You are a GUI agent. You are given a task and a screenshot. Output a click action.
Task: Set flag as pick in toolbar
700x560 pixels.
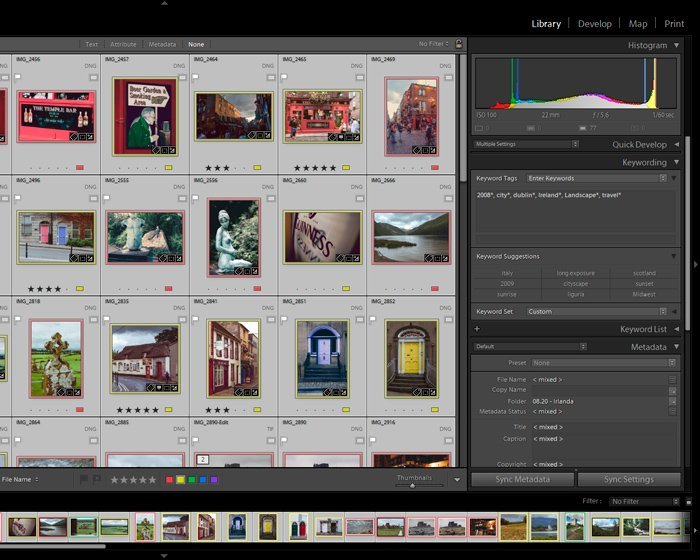[83, 480]
